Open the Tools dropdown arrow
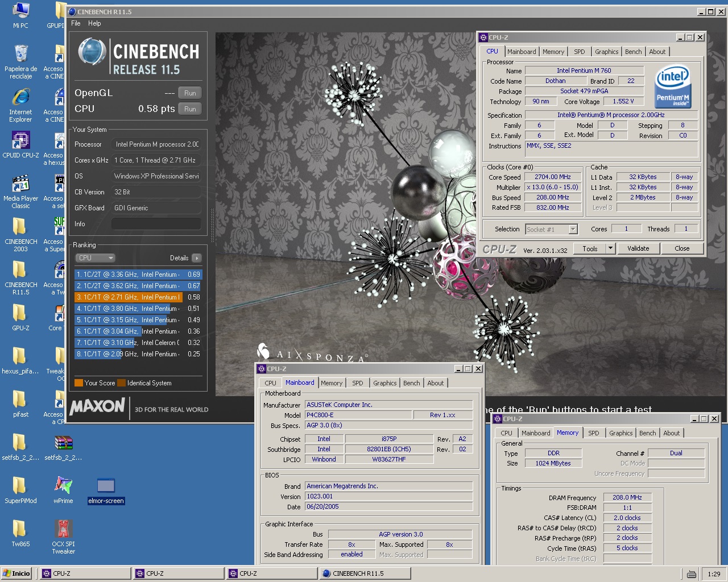 pyautogui.click(x=610, y=248)
